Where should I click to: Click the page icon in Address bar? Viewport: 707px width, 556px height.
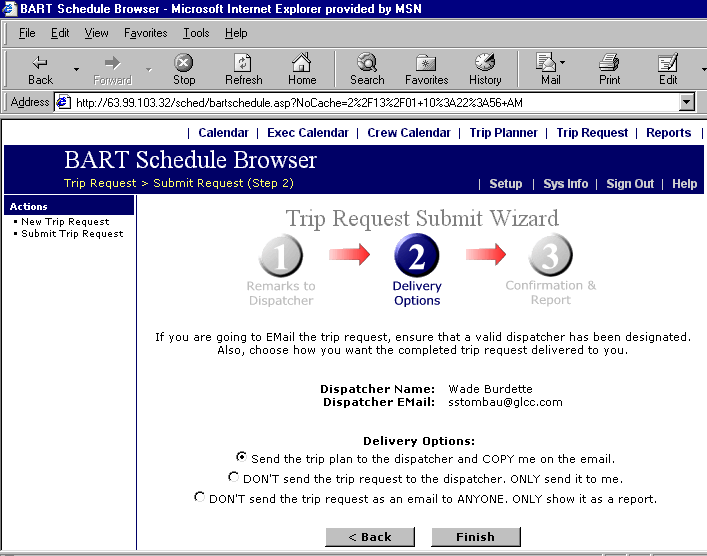(63, 102)
